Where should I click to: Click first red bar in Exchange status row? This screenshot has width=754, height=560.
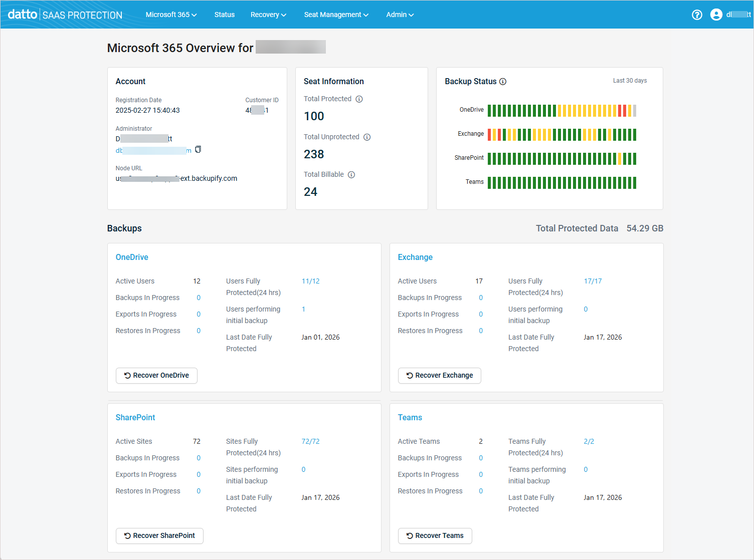(489, 135)
